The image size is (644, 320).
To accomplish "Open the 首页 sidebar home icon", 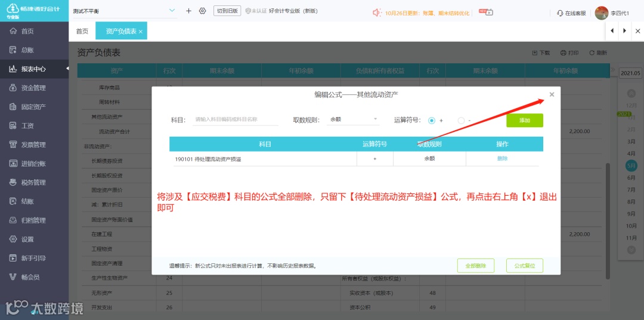I will pos(13,31).
